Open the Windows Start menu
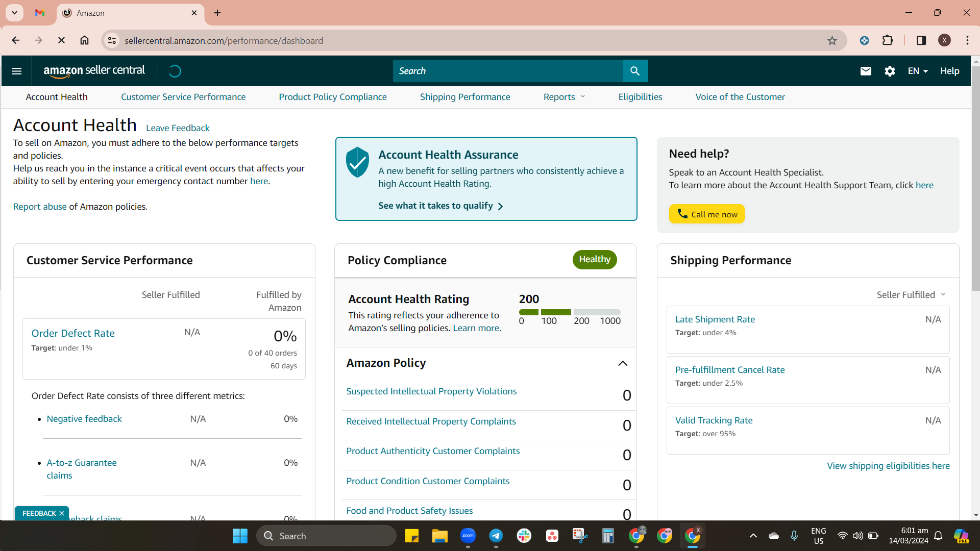This screenshot has height=551, width=980. tap(240, 536)
